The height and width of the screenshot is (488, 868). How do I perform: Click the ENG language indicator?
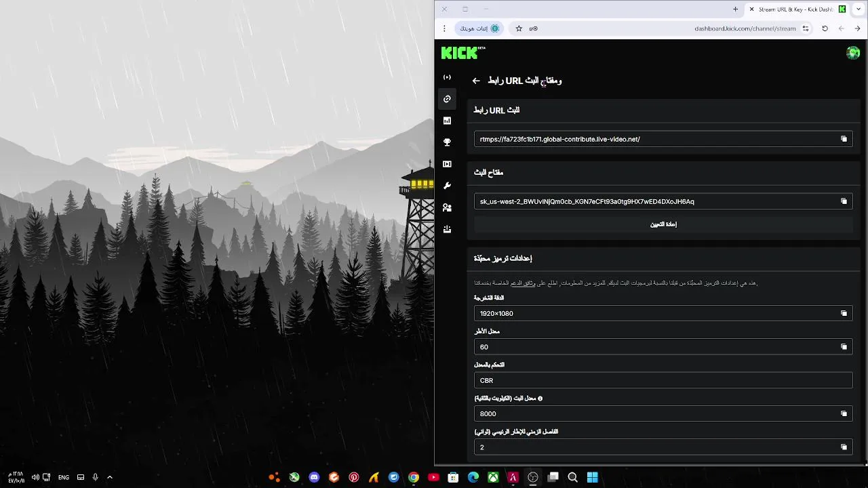tap(64, 477)
